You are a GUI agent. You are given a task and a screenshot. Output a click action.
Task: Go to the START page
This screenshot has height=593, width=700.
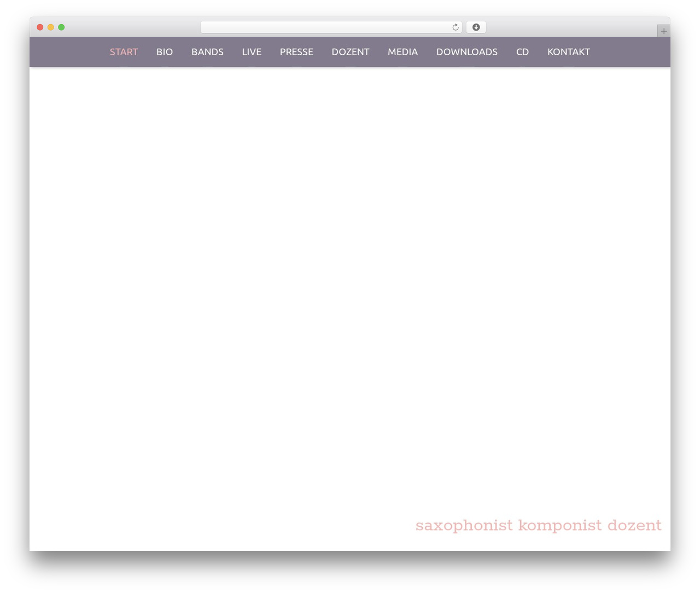124,52
